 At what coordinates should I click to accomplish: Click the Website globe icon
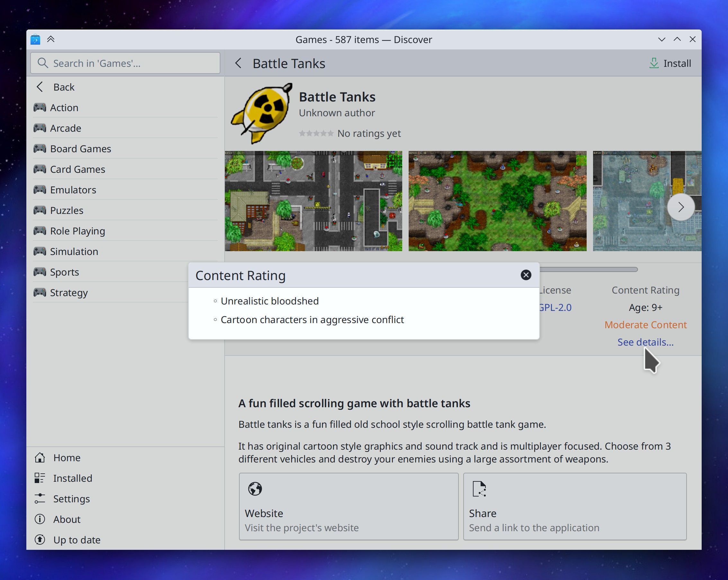coord(255,488)
